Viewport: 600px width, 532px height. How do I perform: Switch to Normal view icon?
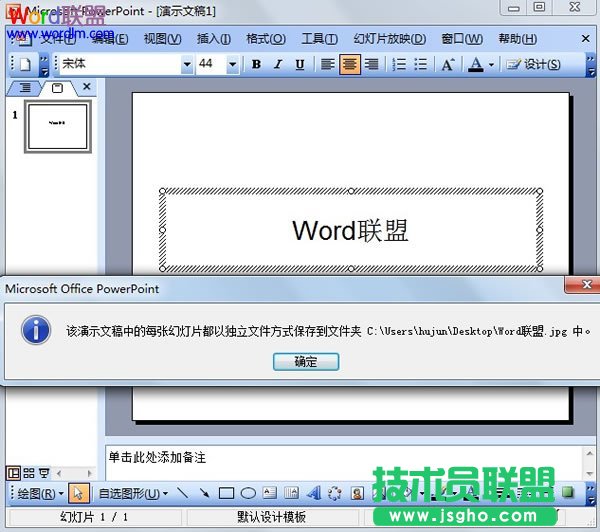13,473
